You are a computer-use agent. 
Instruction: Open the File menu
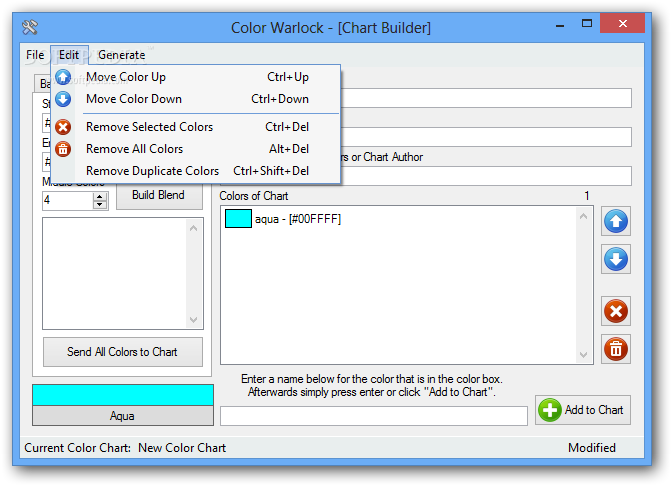coord(35,55)
